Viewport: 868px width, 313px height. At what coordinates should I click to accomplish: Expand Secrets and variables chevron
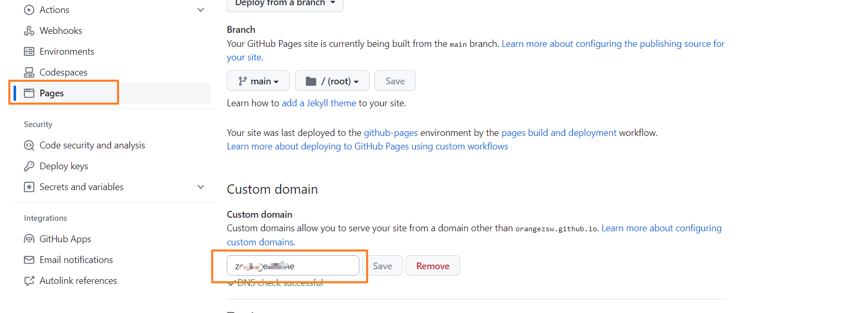[x=201, y=187]
